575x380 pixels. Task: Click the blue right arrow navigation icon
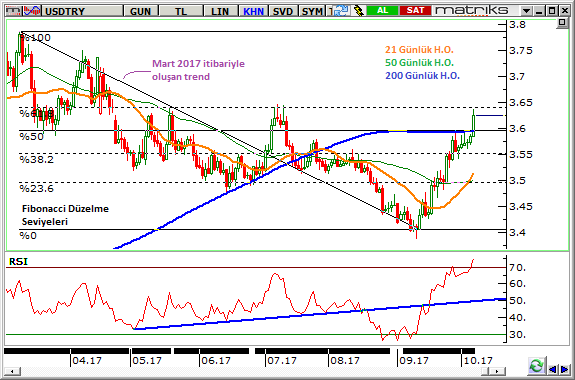pos(564,369)
